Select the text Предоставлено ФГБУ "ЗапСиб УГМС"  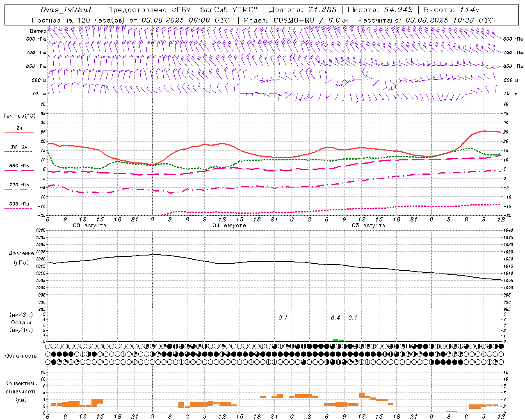[x=183, y=10]
